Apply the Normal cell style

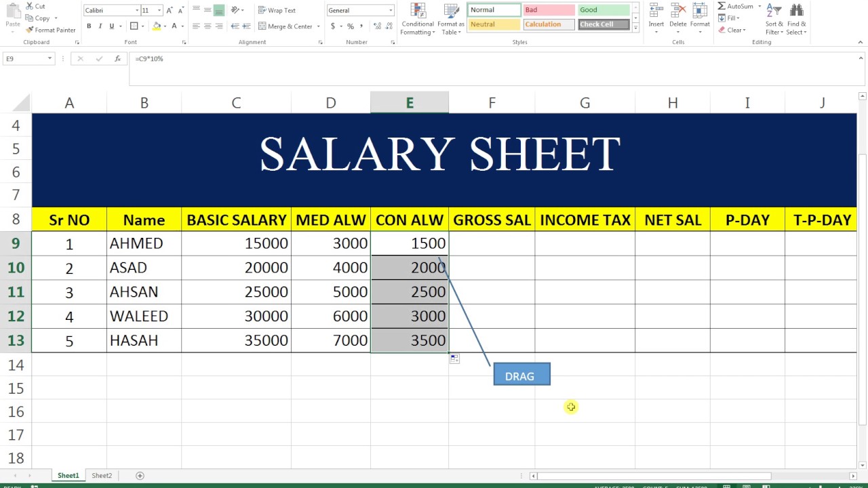pos(494,10)
